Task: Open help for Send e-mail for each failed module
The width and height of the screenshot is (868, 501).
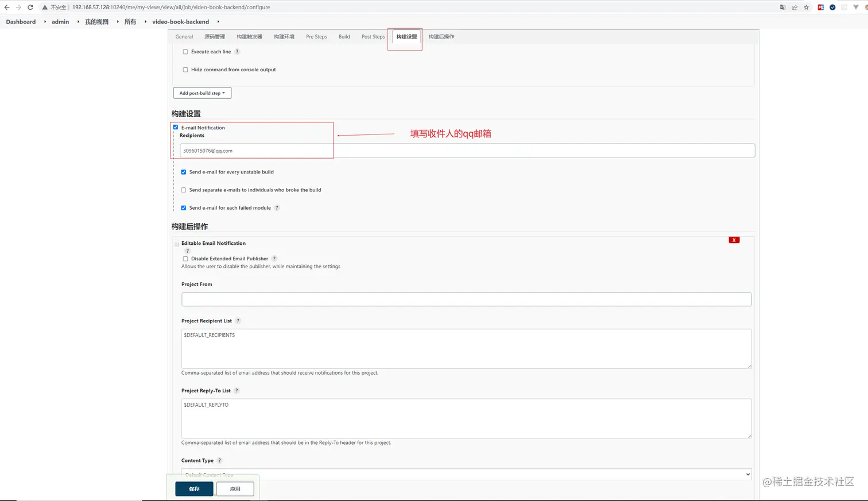Action: pyautogui.click(x=277, y=208)
